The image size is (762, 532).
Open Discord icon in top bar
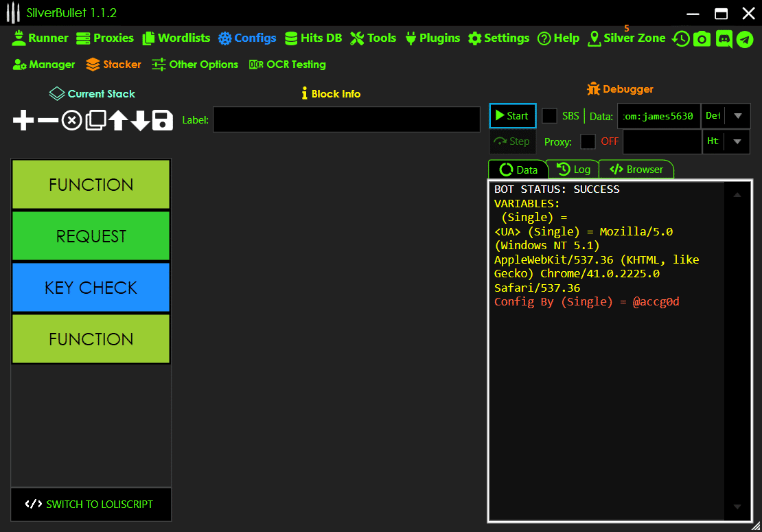724,39
